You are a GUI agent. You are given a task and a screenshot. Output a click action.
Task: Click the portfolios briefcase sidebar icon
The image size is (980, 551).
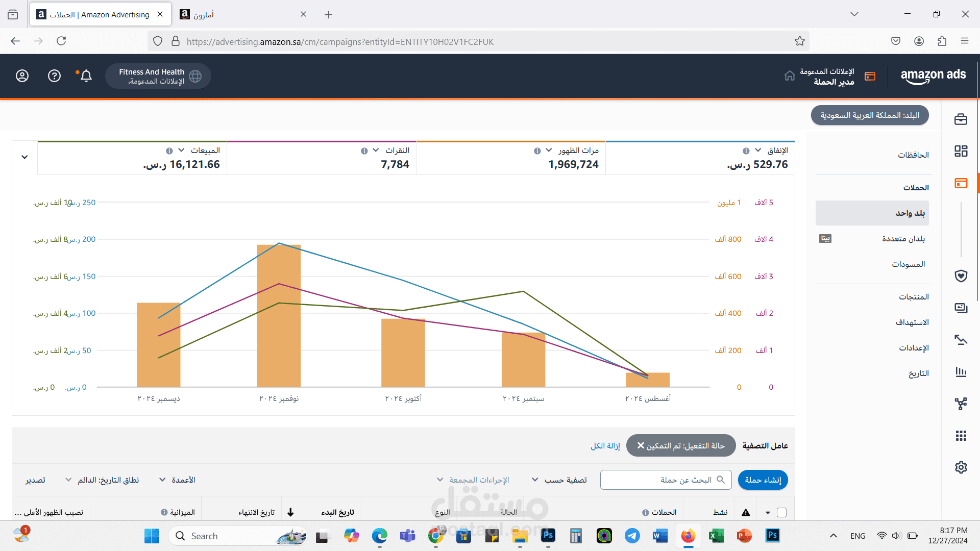click(x=961, y=119)
